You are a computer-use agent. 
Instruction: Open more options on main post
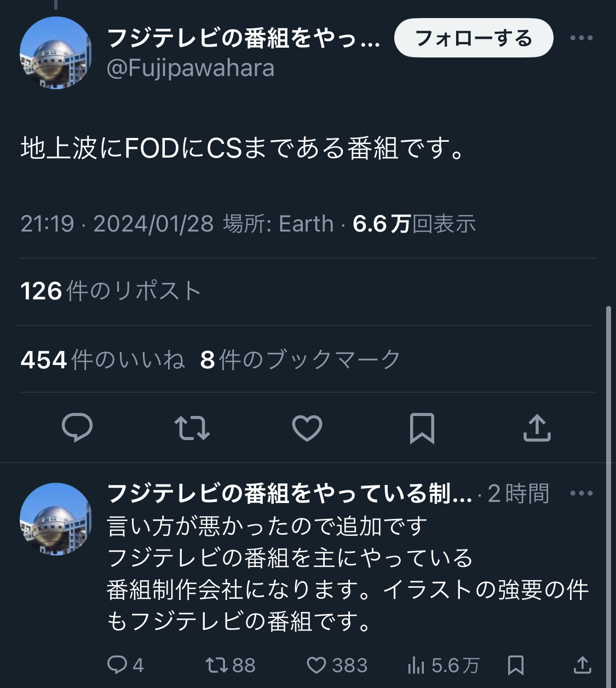581,38
